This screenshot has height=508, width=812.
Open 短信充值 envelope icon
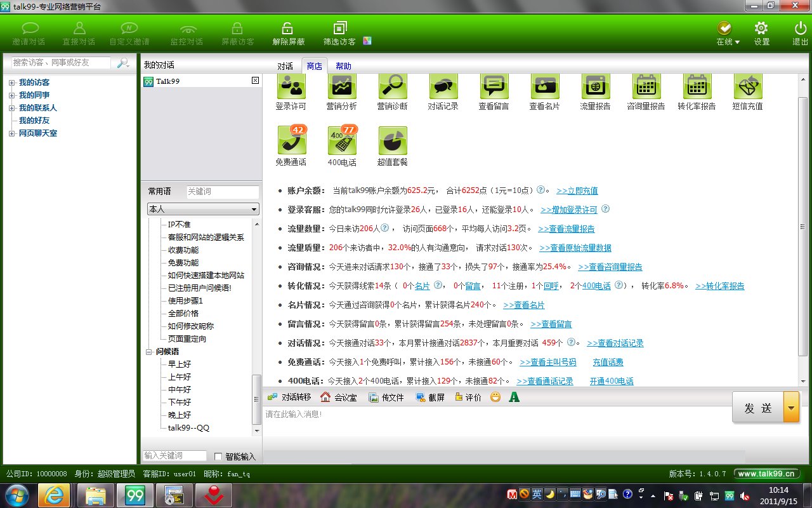coord(748,93)
